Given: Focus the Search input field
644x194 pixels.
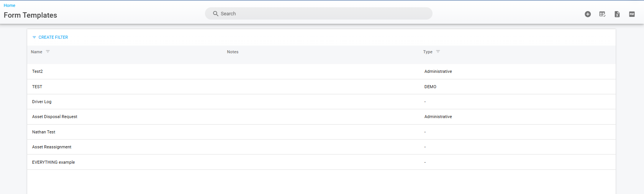Looking at the screenshot, I should [x=322, y=14].
